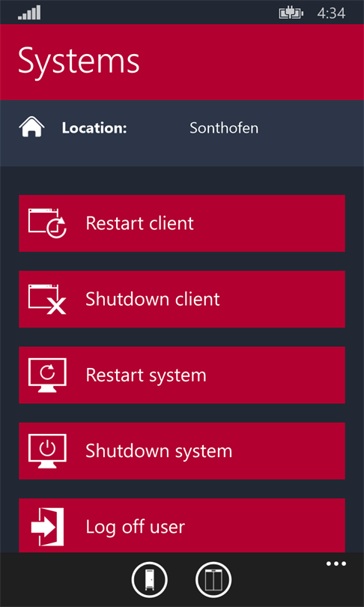Click the battery charging status icon
The width and height of the screenshot is (364, 607).
pos(291,13)
